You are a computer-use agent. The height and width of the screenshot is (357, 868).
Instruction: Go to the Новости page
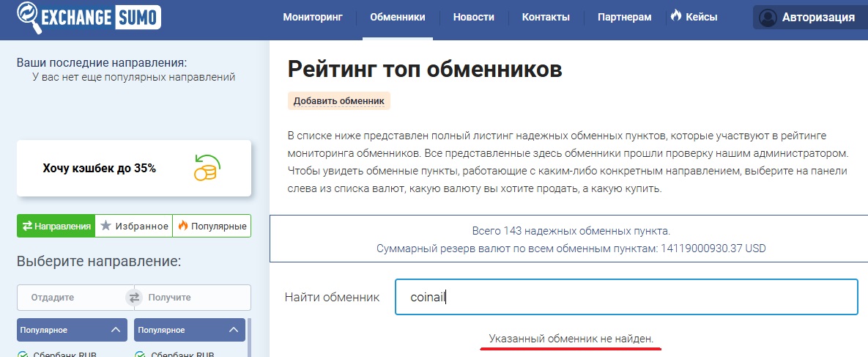[x=473, y=17]
